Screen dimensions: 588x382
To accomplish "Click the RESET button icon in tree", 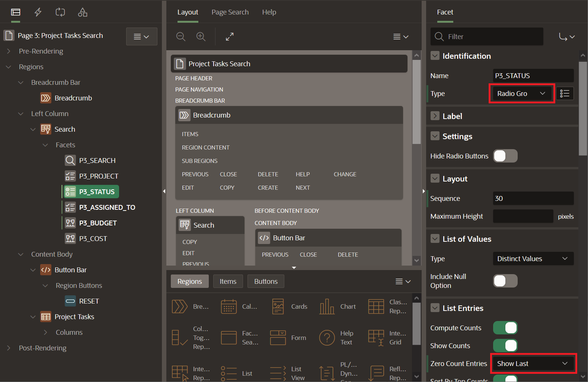I will [x=70, y=301].
